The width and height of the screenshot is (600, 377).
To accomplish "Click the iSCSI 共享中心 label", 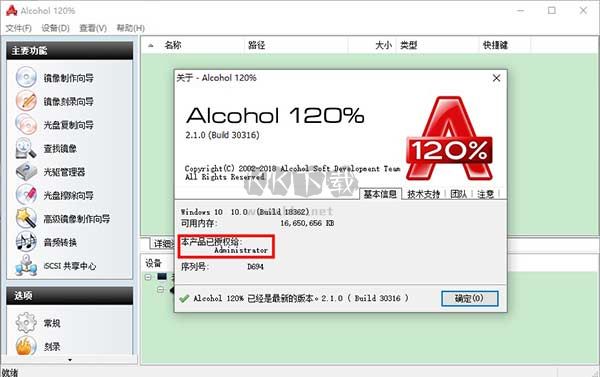I will [x=70, y=266].
